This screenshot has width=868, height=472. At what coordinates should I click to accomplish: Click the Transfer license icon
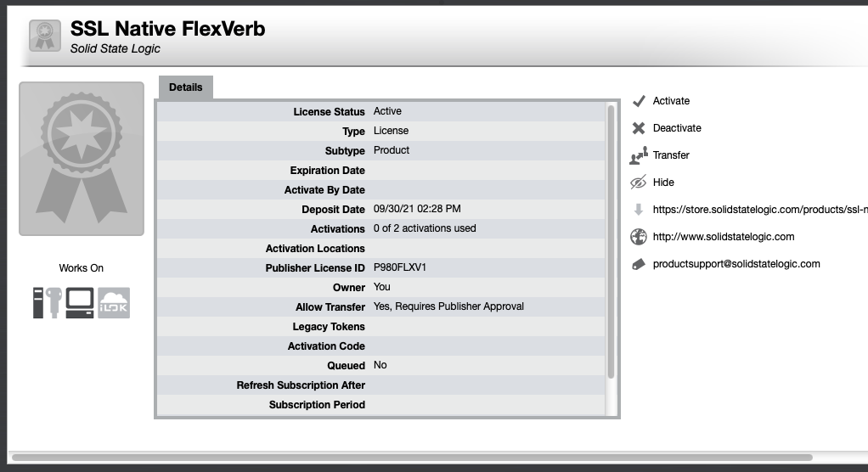coord(639,155)
